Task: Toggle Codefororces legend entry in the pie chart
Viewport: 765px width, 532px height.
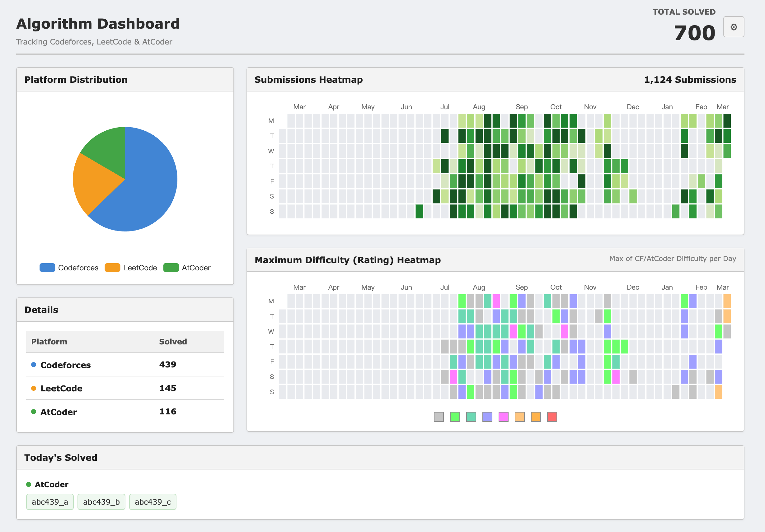Action: pyautogui.click(x=69, y=268)
